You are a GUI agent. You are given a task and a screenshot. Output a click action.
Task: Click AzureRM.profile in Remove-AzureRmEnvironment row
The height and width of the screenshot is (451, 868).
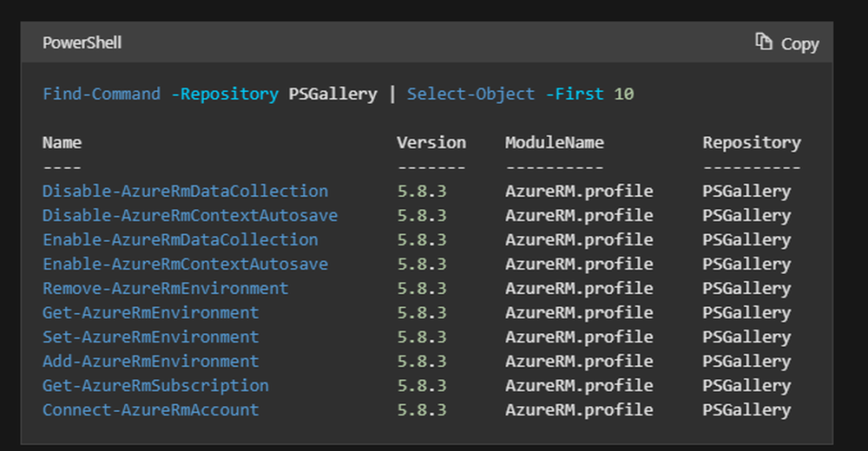pyautogui.click(x=579, y=288)
